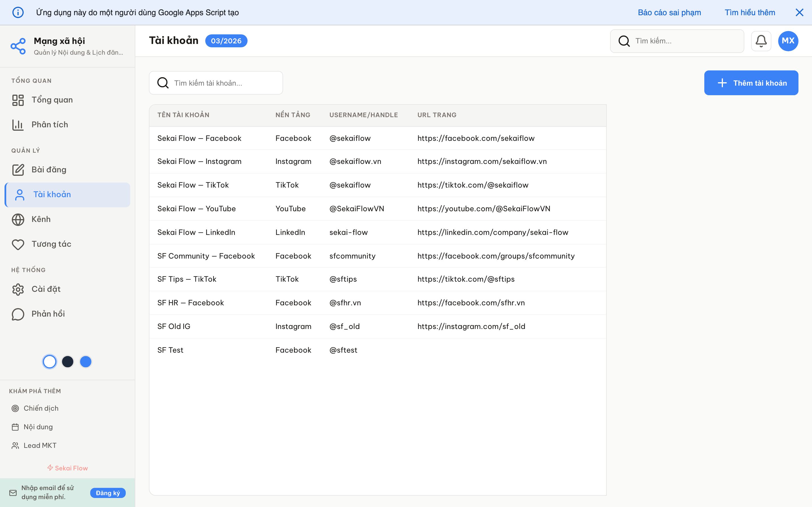Click the Bài đăng edit icon
The image size is (812, 507).
(18, 170)
